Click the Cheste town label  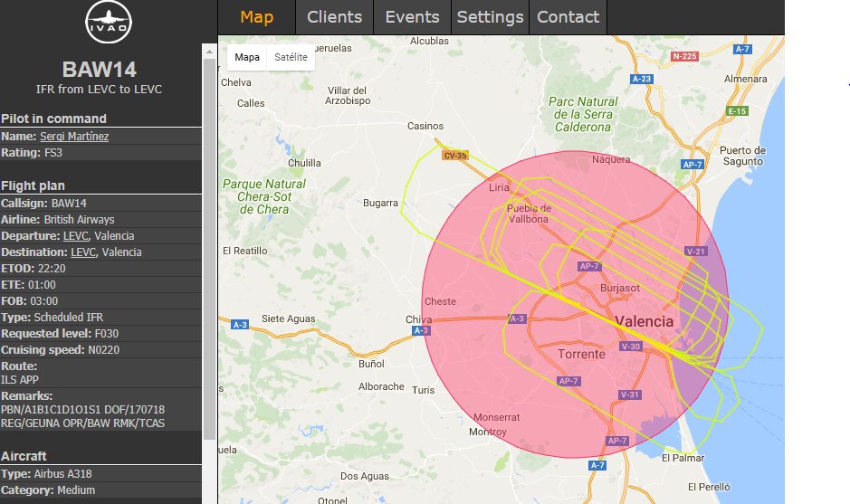[440, 301]
